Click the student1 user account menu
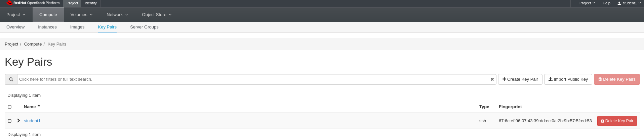This screenshot has height=138, width=644. (x=629, y=3)
